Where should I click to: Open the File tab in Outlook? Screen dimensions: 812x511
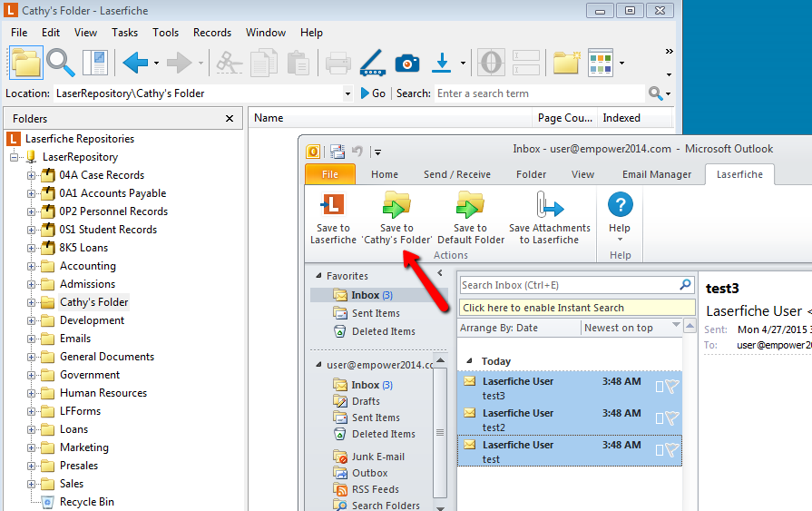(330, 174)
